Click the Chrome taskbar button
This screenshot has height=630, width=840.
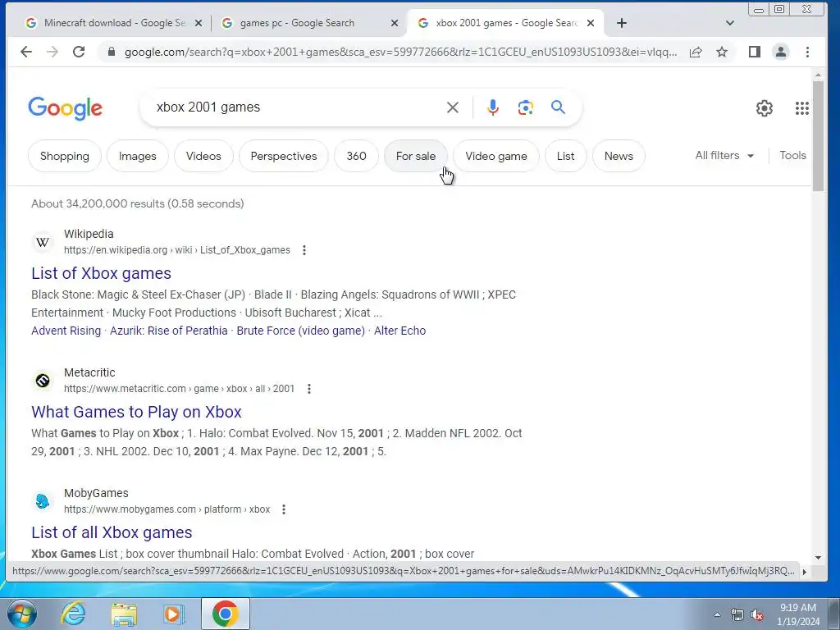pos(225,614)
